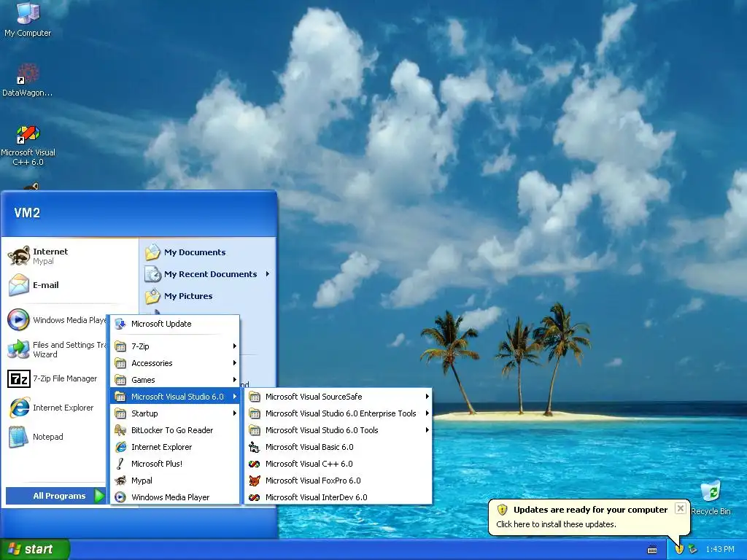The width and height of the screenshot is (747, 560).
Task: Click the BitLocker To Go Reader icon
Action: coord(120,430)
